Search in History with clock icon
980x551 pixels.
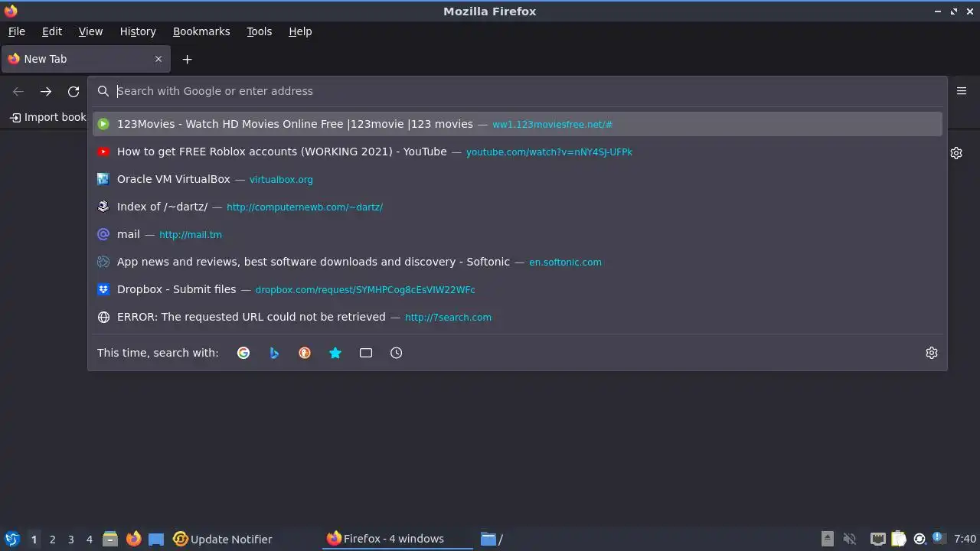click(x=397, y=353)
